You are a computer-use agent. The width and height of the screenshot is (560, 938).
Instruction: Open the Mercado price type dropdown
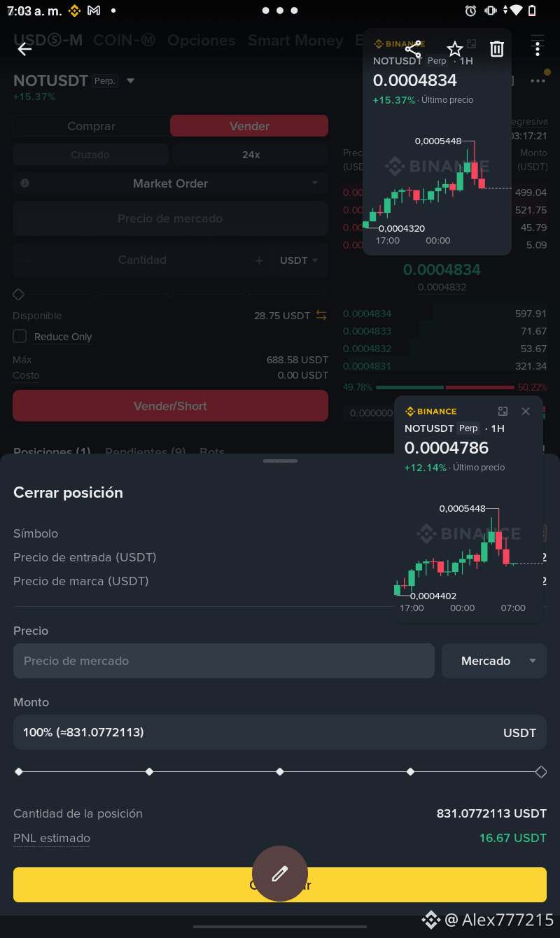click(494, 661)
